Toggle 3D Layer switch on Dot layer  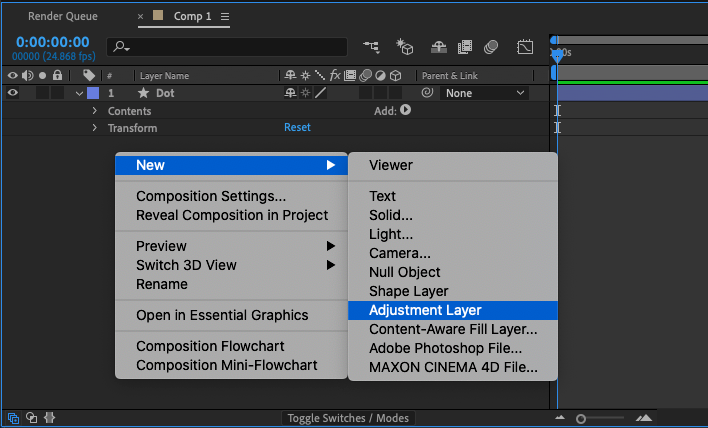pos(396,93)
